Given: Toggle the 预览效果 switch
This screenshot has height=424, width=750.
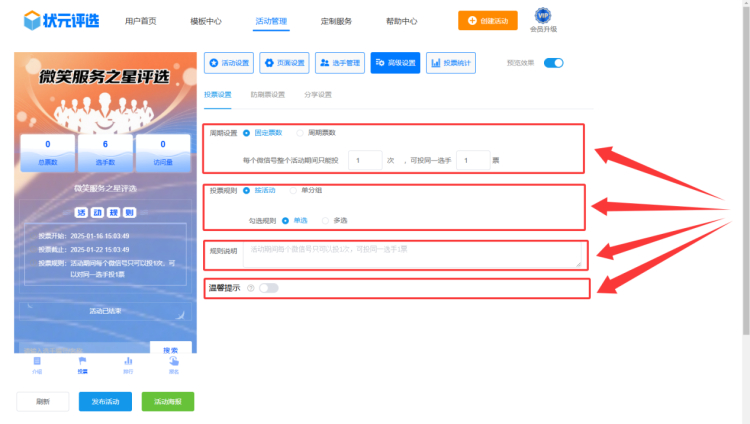Looking at the screenshot, I should [x=553, y=63].
